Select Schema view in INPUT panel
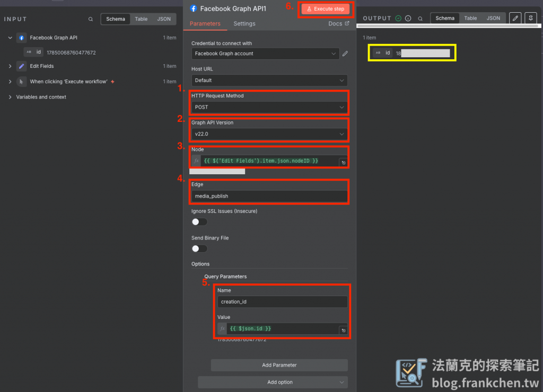Viewport: 543px width, 392px height. (x=115, y=19)
